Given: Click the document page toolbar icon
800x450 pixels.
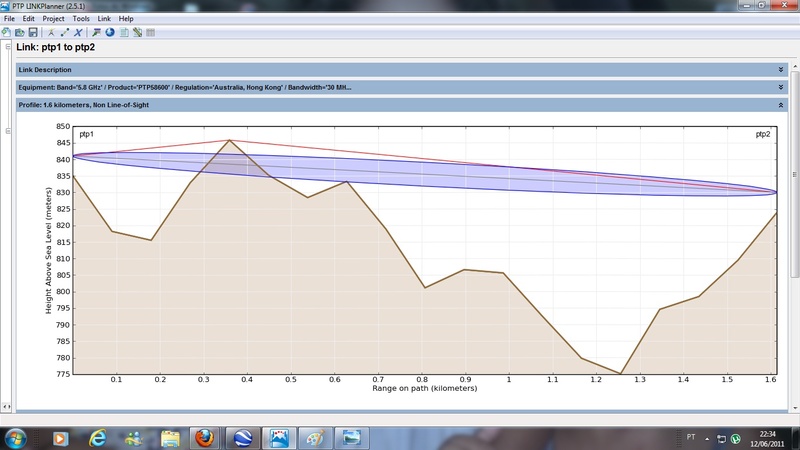Looking at the screenshot, I should (124, 32).
